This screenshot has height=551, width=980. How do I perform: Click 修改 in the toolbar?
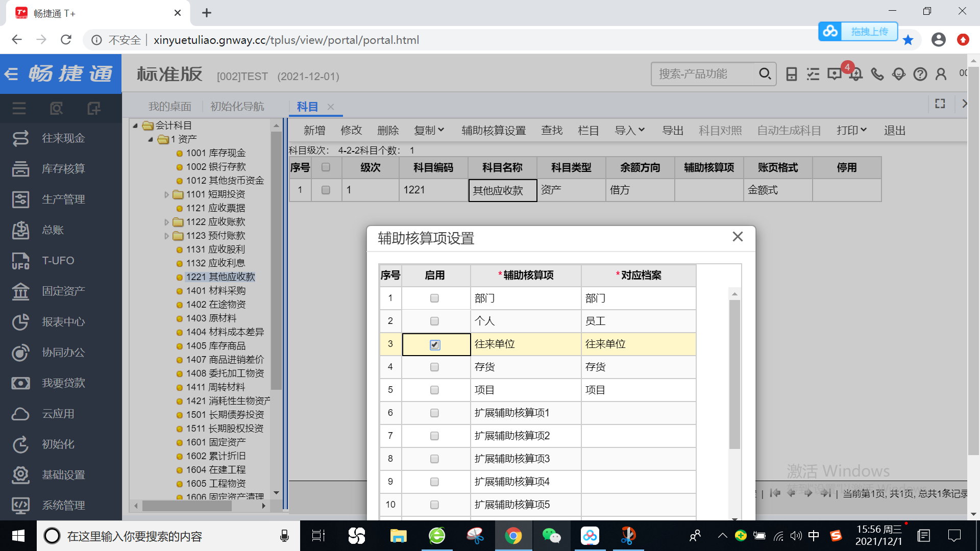(351, 131)
